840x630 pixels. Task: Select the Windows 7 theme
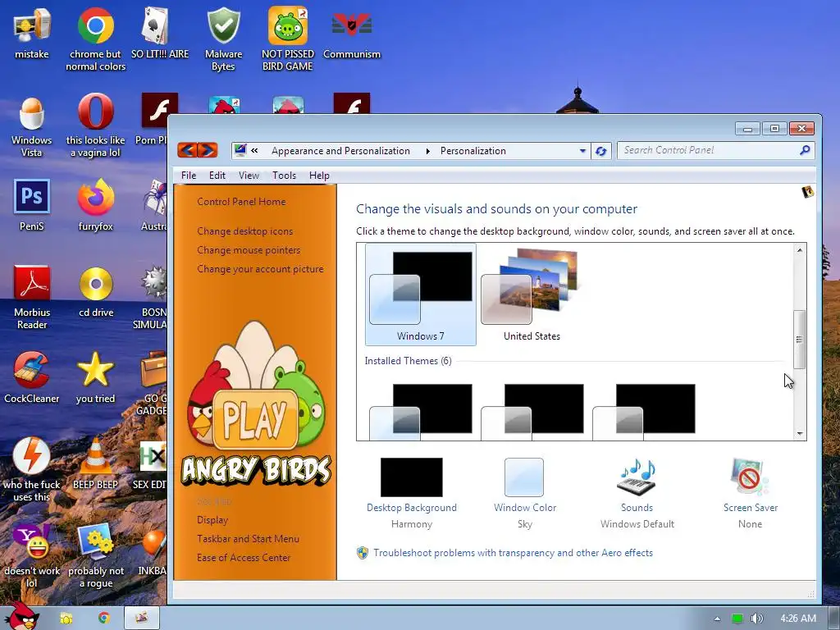point(421,294)
